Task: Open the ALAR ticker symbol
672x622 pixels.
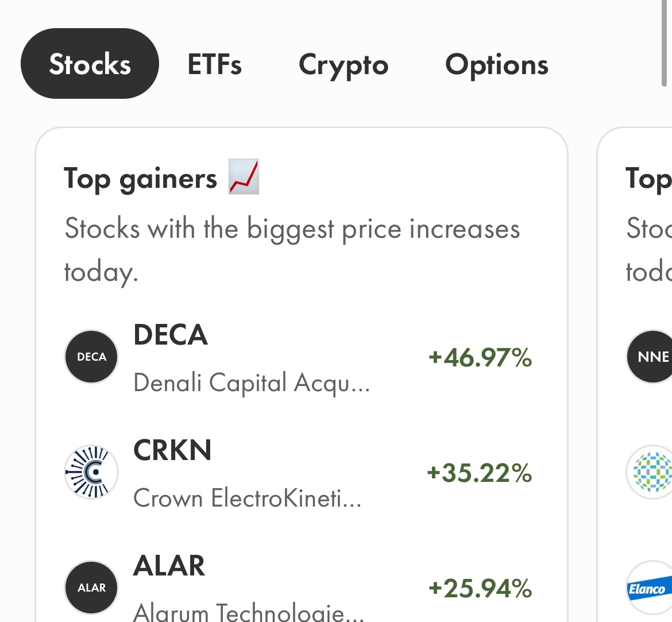Action: 169,566
